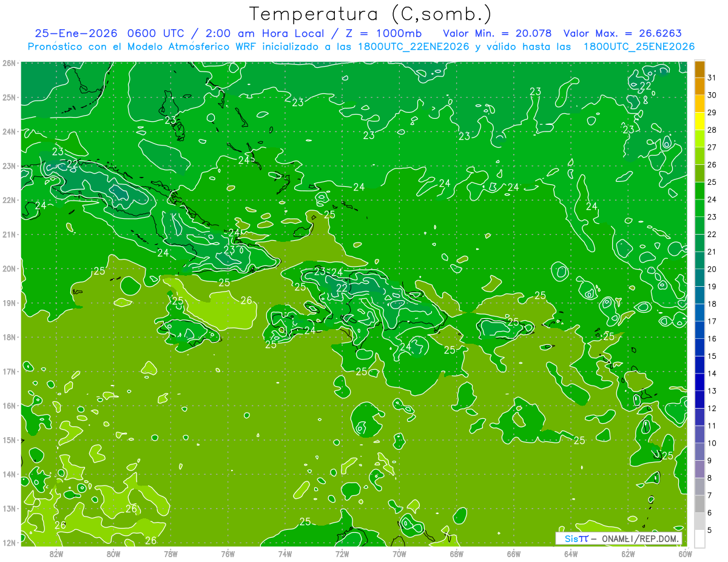This screenshot has height=562, width=728.
Task: Click the legend value "16"
Action: point(712,338)
